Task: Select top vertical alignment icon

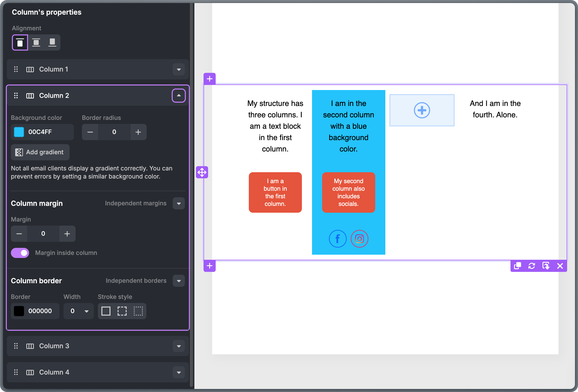Action: [x=20, y=42]
